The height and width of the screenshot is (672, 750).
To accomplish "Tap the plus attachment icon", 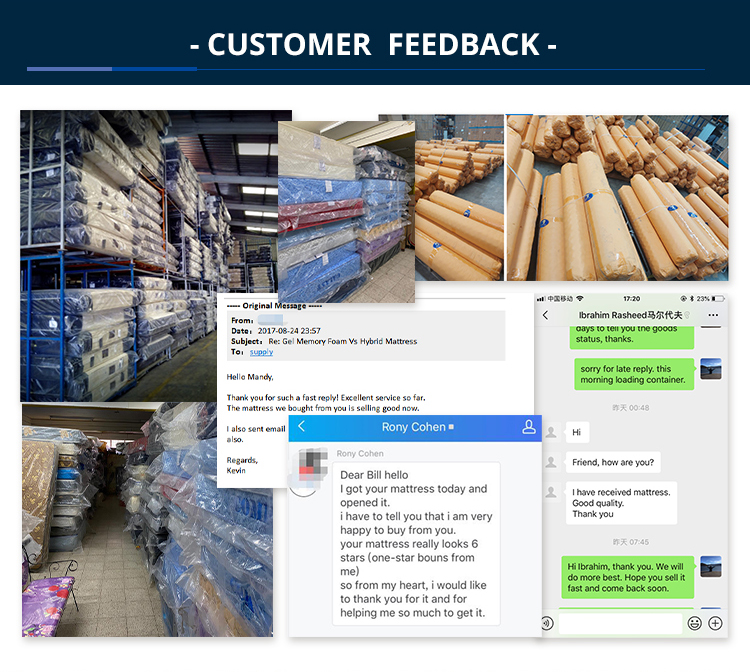I will click(x=715, y=623).
